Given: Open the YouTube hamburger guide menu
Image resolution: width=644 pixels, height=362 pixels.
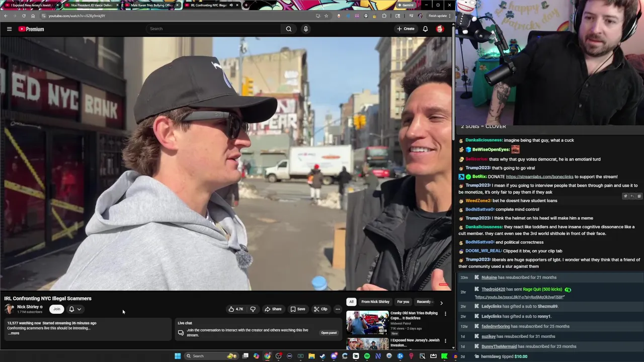Looking at the screenshot, I should pos(9,29).
